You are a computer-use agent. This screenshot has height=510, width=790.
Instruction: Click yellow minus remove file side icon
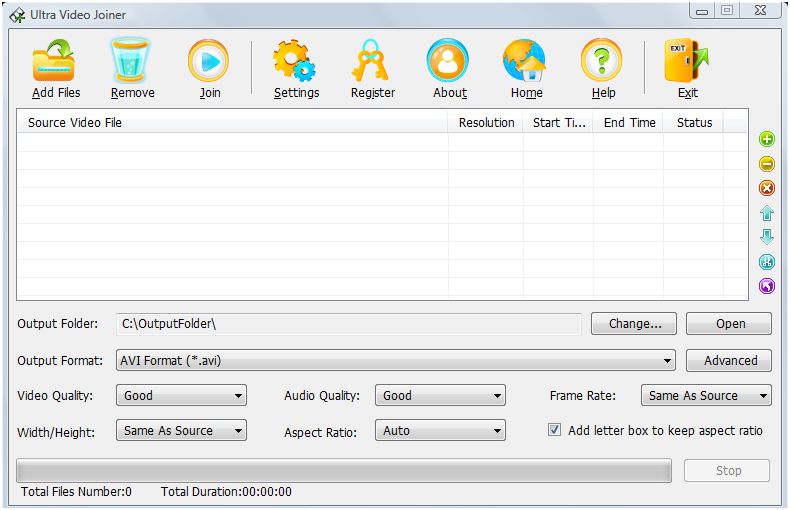767,164
